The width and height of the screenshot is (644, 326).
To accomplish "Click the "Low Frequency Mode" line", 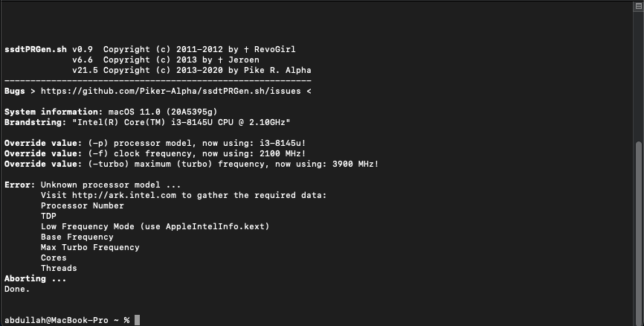I will coord(155,226).
